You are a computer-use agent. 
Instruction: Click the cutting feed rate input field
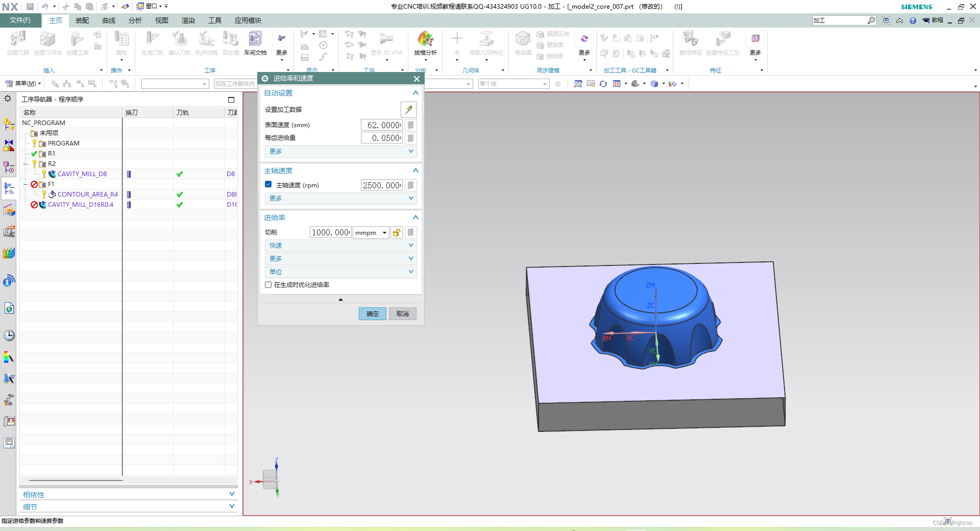pyautogui.click(x=330, y=232)
